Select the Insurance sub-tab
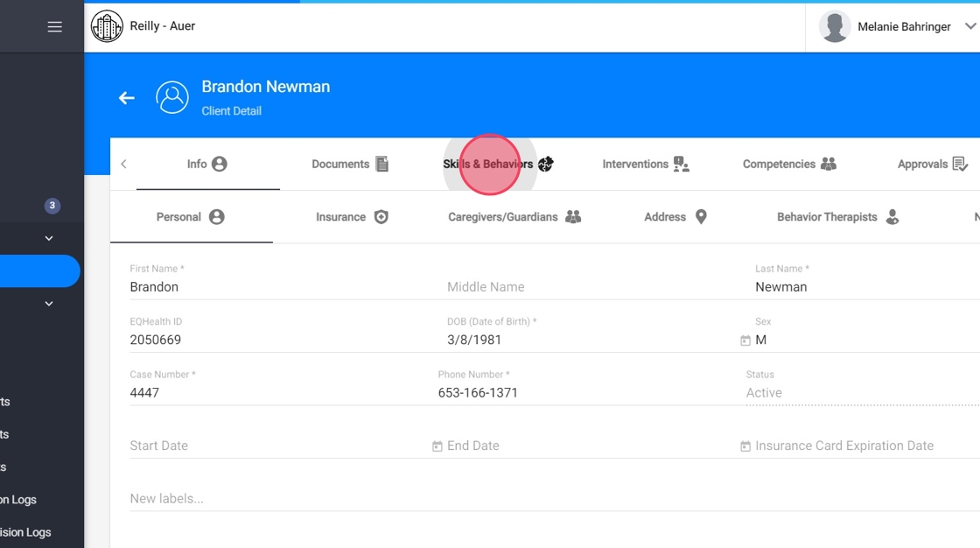Image resolution: width=980 pixels, height=548 pixels. (352, 217)
